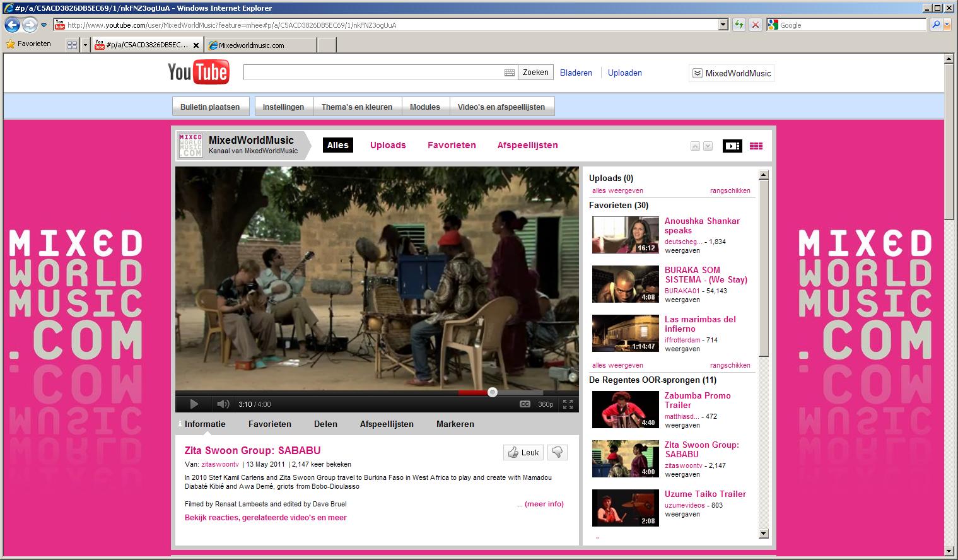Open Thema's en kleuren settings

coord(357,107)
